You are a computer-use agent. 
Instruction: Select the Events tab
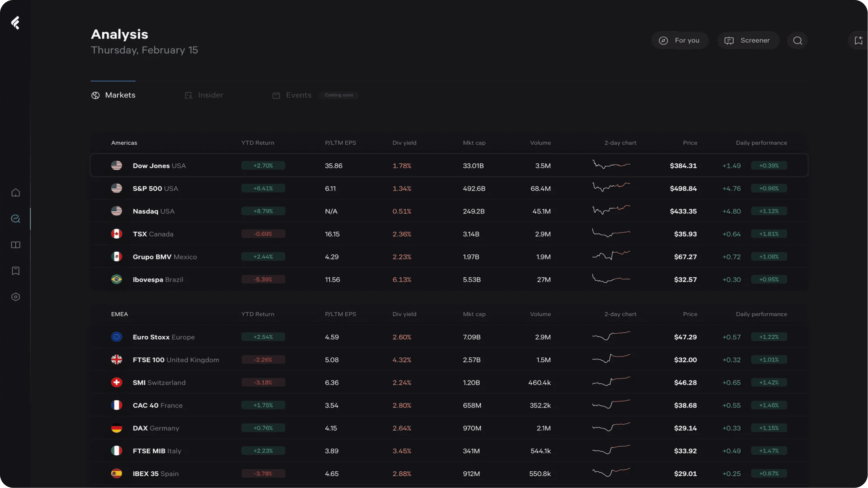pyautogui.click(x=292, y=95)
